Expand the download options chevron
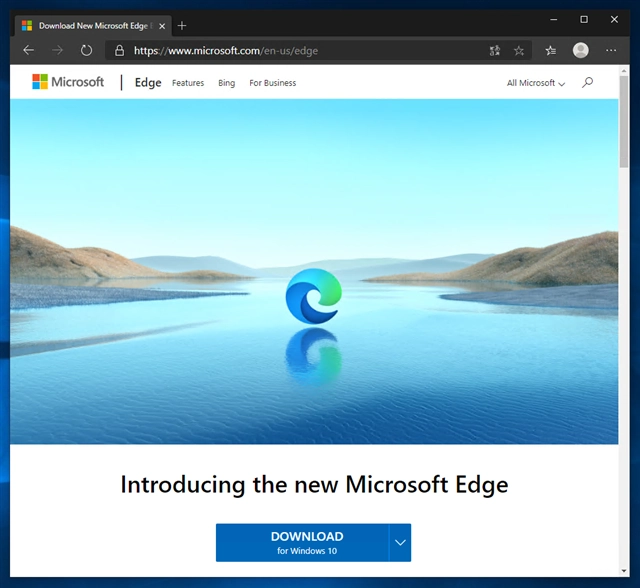This screenshot has width=640, height=588. pyautogui.click(x=400, y=543)
